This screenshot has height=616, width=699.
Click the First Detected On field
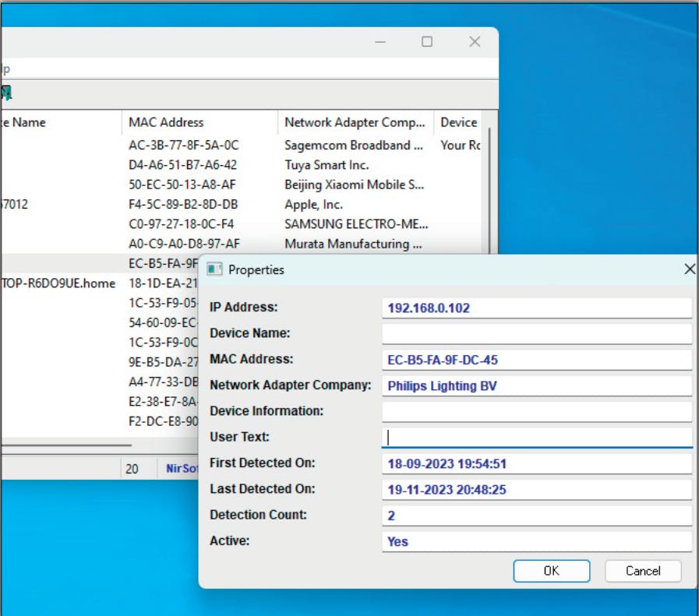537,463
